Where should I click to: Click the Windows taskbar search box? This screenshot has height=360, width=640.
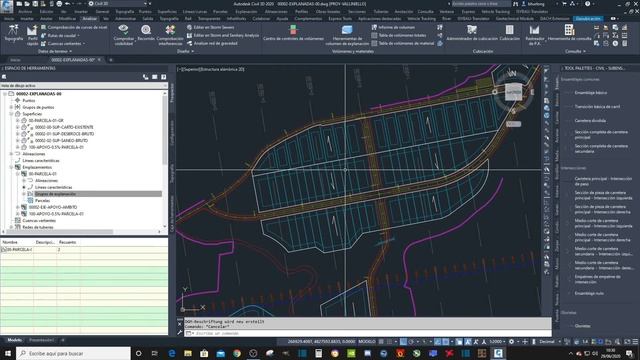[73, 353]
